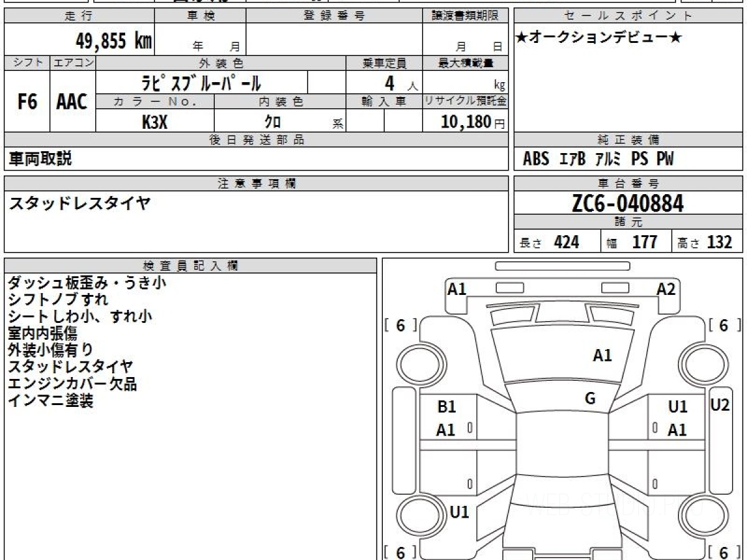Select the ABS entry in standard equipment

535,159
